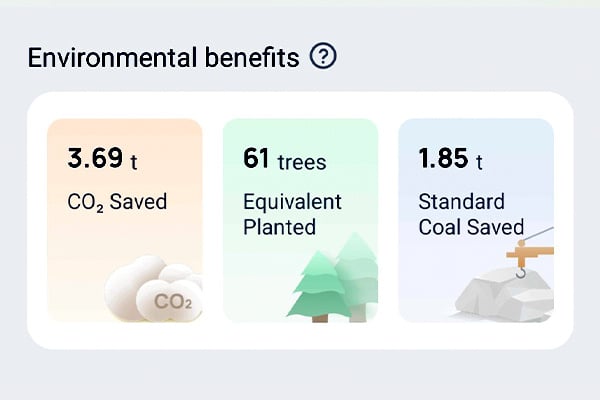Click the Standard Coal Saved label text
Image resolution: width=600 pixels, height=400 pixels.
(471, 214)
